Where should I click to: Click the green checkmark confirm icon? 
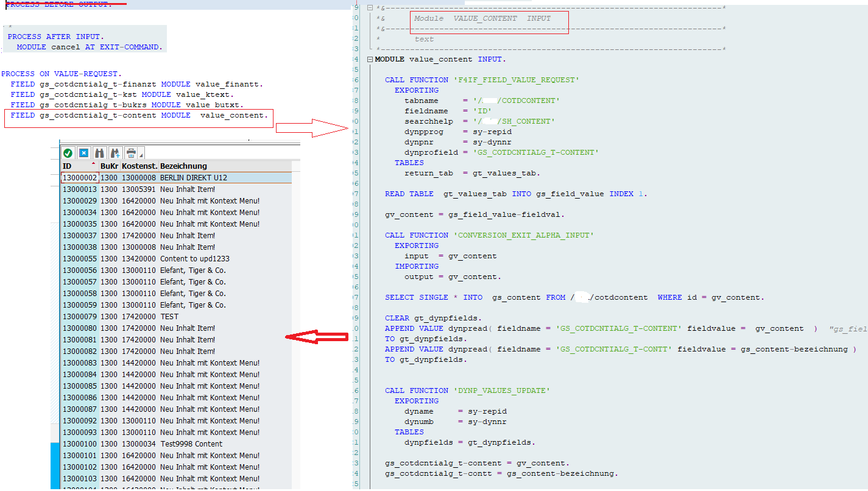click(68, 153)
